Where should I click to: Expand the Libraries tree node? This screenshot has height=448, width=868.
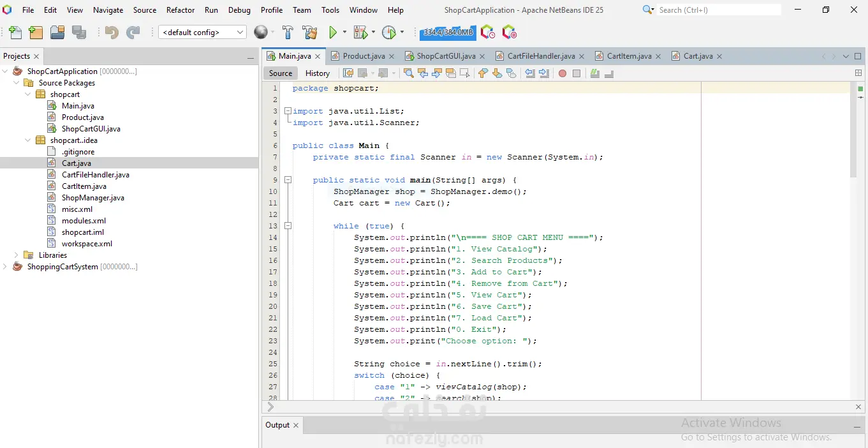17,255
